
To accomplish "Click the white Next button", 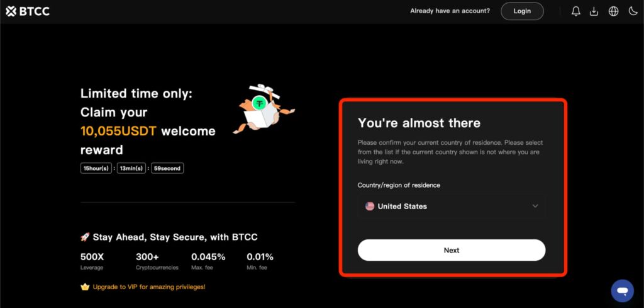I will click(x=452, y=250).
